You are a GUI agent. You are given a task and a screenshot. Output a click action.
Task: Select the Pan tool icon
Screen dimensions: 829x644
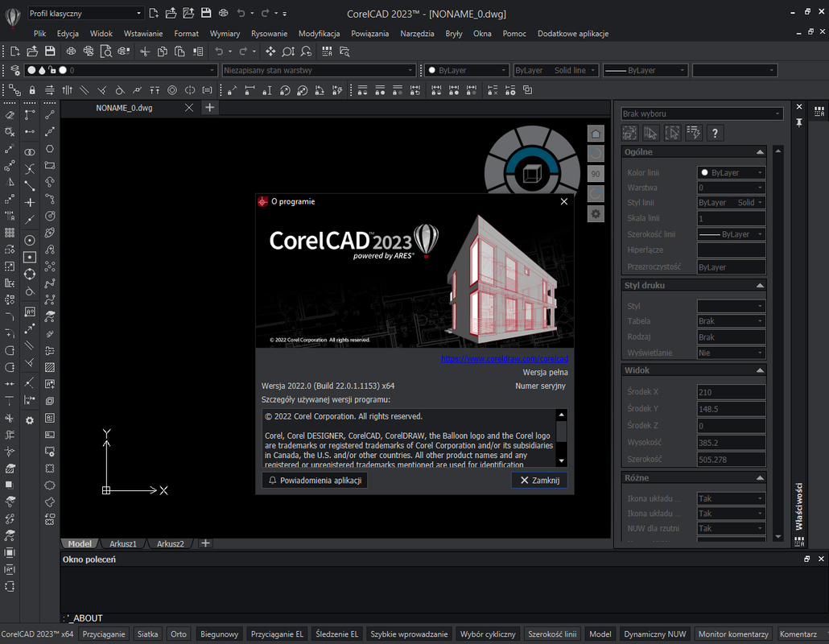point(270,52)
